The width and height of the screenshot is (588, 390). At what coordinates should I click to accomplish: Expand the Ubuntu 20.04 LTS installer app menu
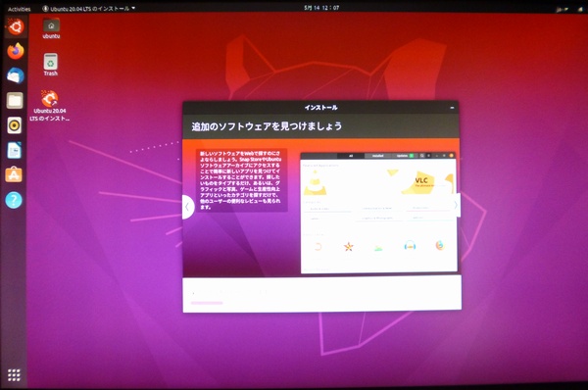(x=89, y=8)
